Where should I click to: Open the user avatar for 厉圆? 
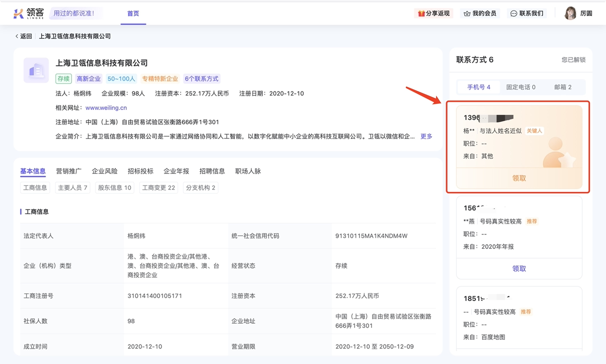[570, 13]
